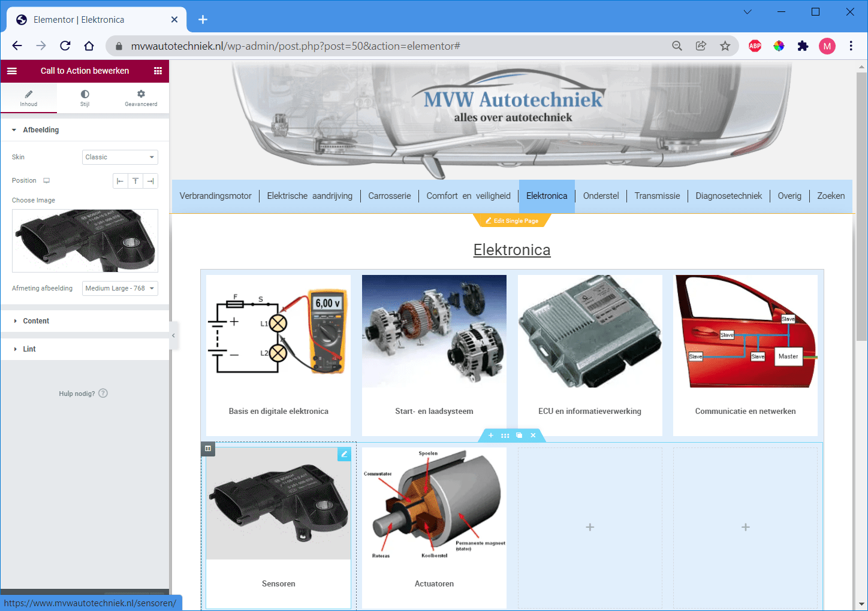Image resolution: width=868 pixels, height=611 pixels.
Task: Set image position to top
Action: (135, 181)
